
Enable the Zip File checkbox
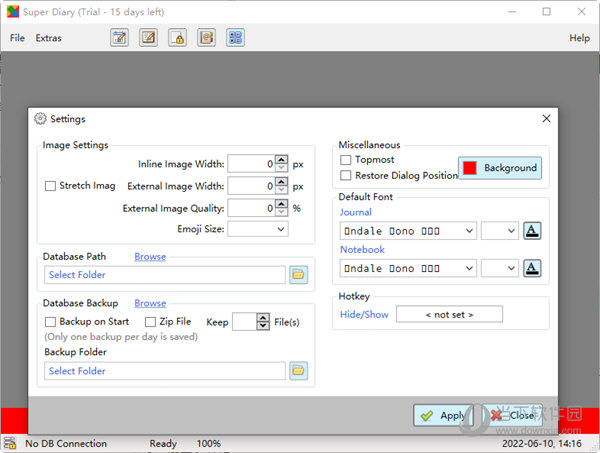(x=150, y=322)
